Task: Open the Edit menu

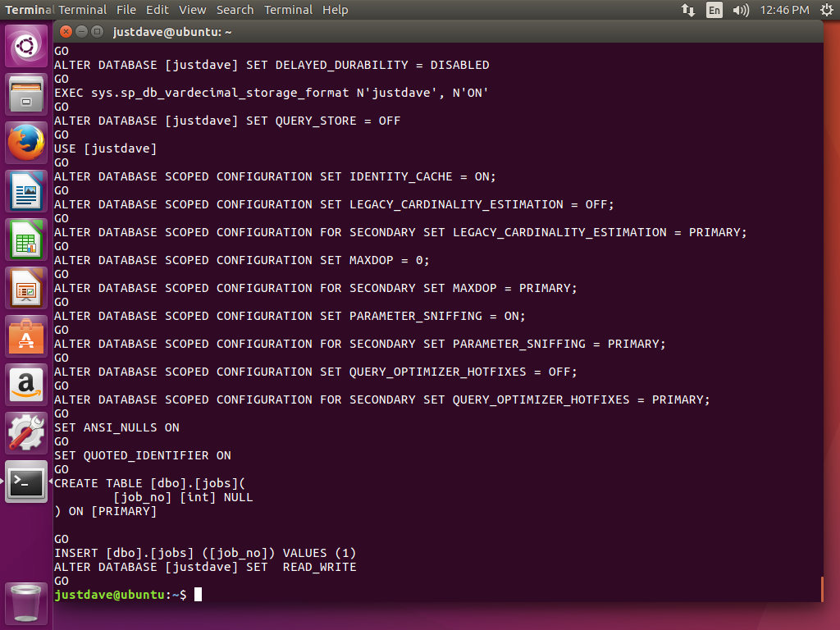Action: point(157,10)
